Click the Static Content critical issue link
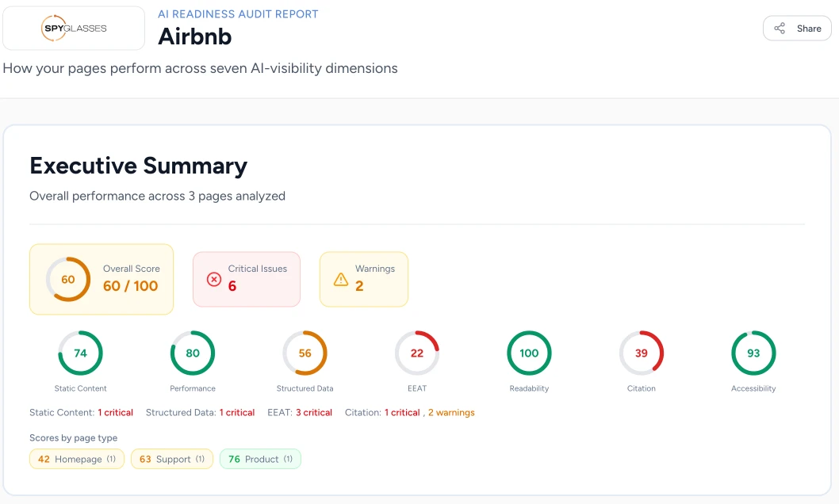839x504 pixels. point(115,412)
